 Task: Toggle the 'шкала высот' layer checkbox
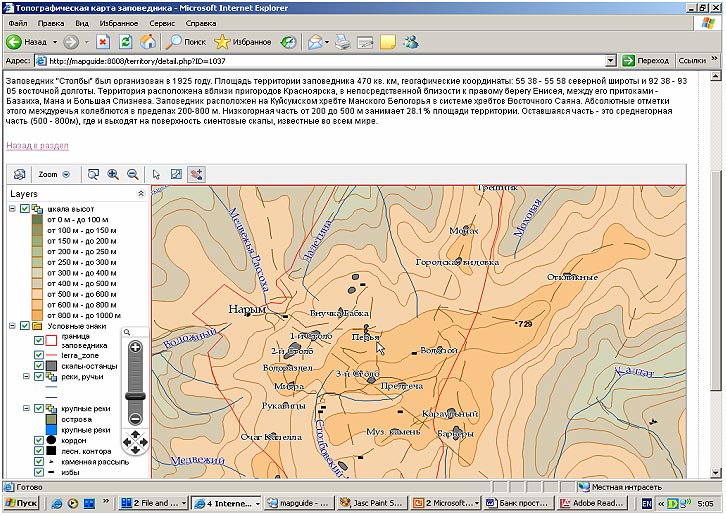click(x=25, y=208)
